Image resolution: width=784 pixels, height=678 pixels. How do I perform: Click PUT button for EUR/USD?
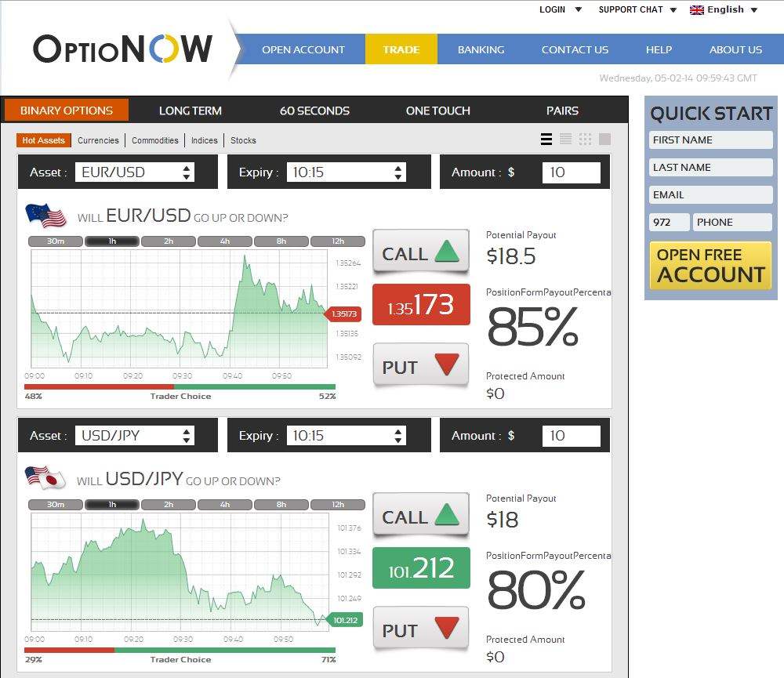pos(421,365)
